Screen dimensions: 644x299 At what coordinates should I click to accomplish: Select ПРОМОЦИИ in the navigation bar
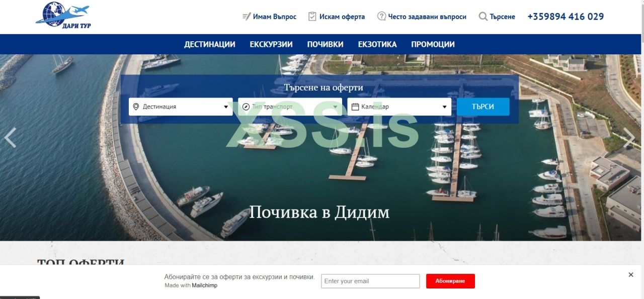pos(433,44)
